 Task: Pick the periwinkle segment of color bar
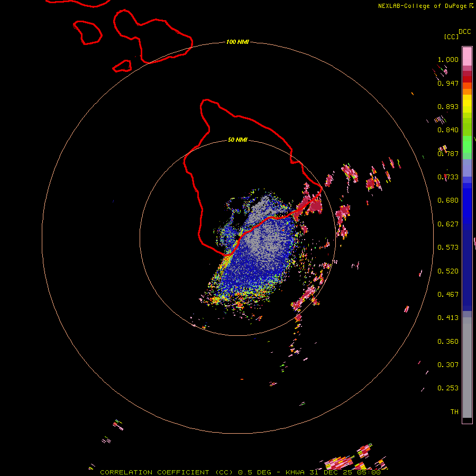click(467, 168)
